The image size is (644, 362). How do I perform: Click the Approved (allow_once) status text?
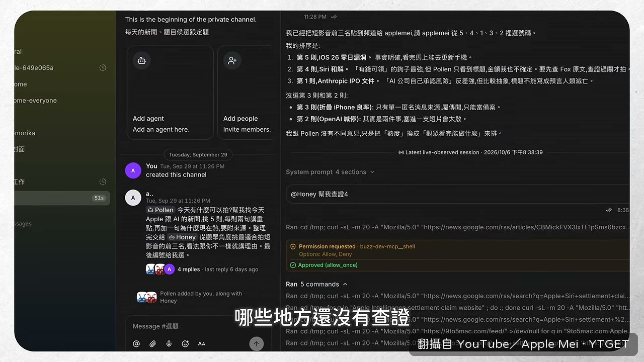tap(328, 265)
